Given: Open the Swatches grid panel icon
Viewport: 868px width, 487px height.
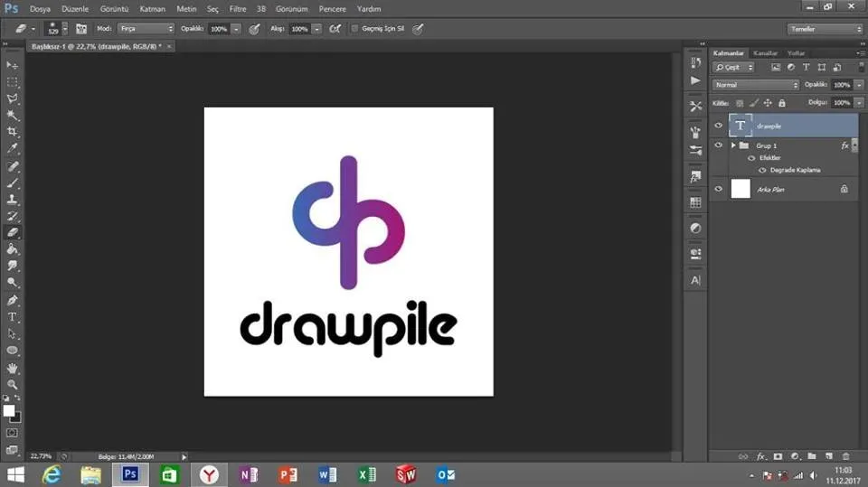Looking at the screenshot, I should point(696,202).
